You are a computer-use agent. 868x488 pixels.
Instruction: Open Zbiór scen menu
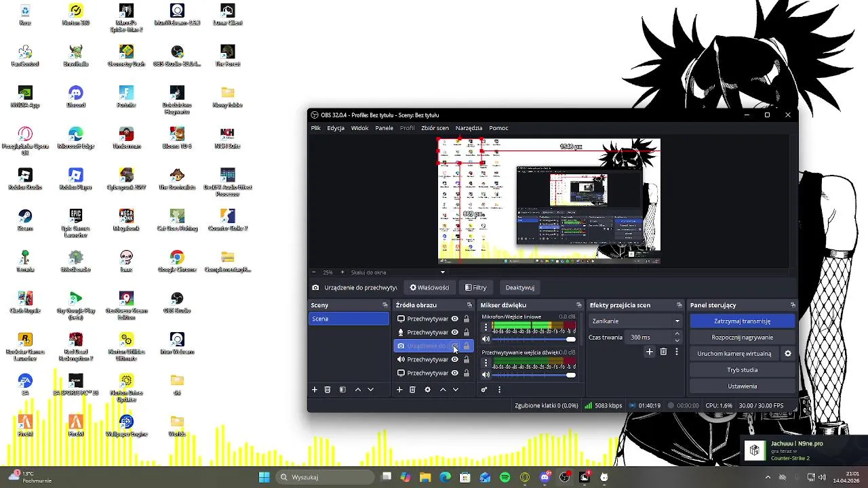point(435,128)
